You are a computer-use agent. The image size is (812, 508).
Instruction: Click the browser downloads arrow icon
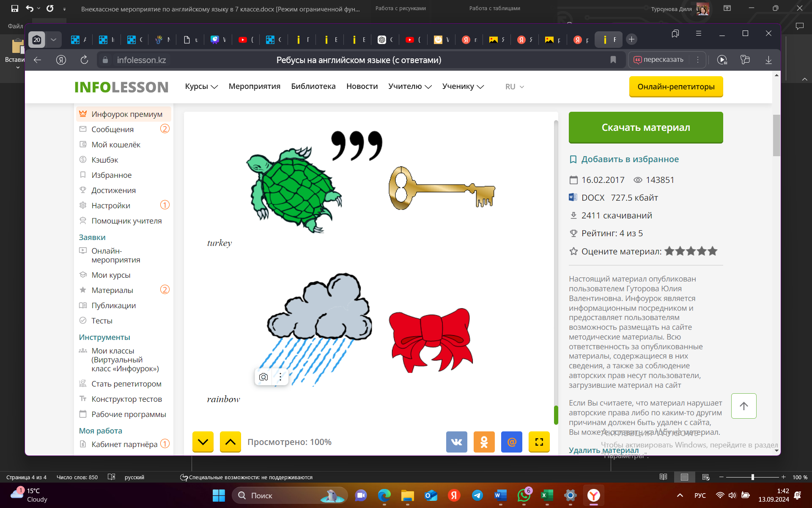(768, 60)
